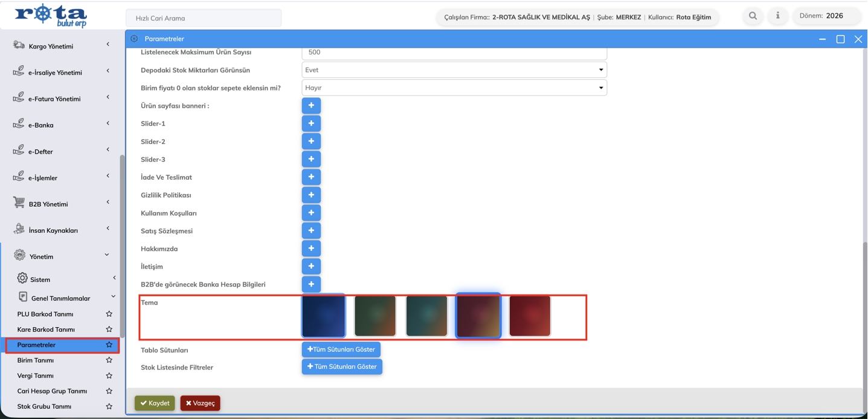Star the PLU Barkod Tanımı favorite
The width and height of the screenshot is (868, 419).
coord(109,314)
